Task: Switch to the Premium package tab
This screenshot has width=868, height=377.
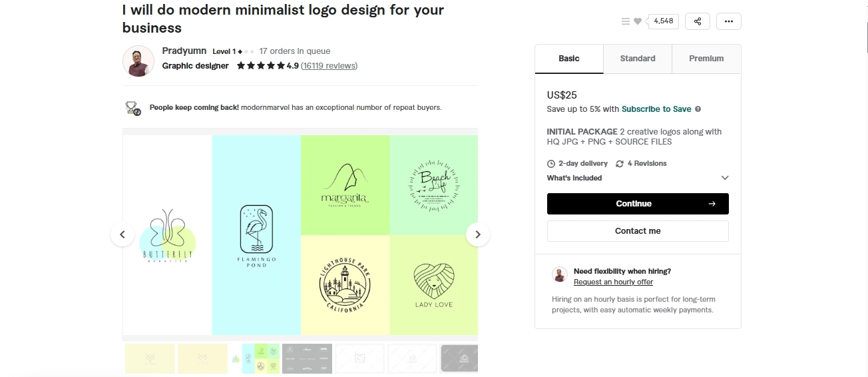Action: pos(706,59)
